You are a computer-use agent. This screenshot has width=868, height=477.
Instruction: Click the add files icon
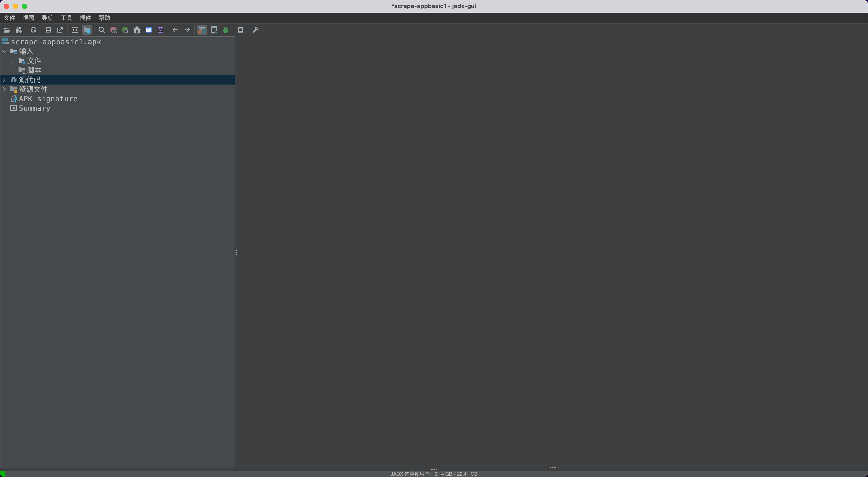coord(19,30)
